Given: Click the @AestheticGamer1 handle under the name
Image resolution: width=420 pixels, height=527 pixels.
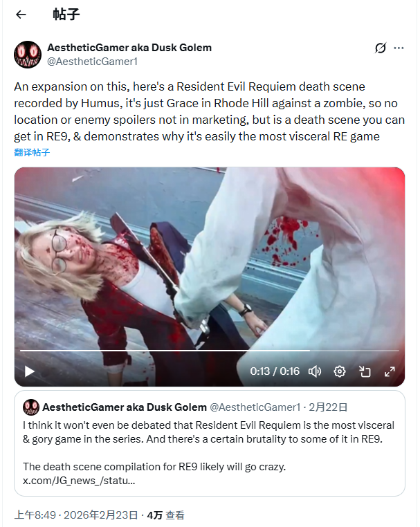Looking at the screenshot, I should click(93, 62).
